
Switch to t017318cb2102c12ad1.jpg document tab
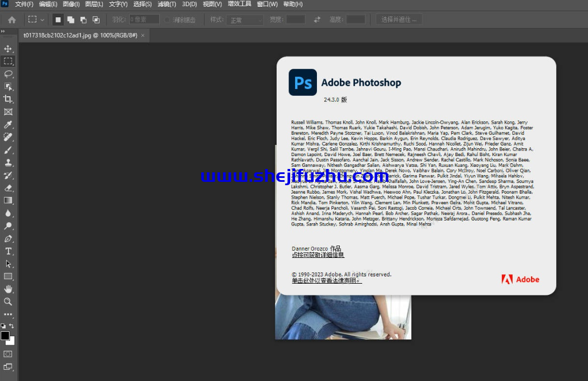pos(80,35)
